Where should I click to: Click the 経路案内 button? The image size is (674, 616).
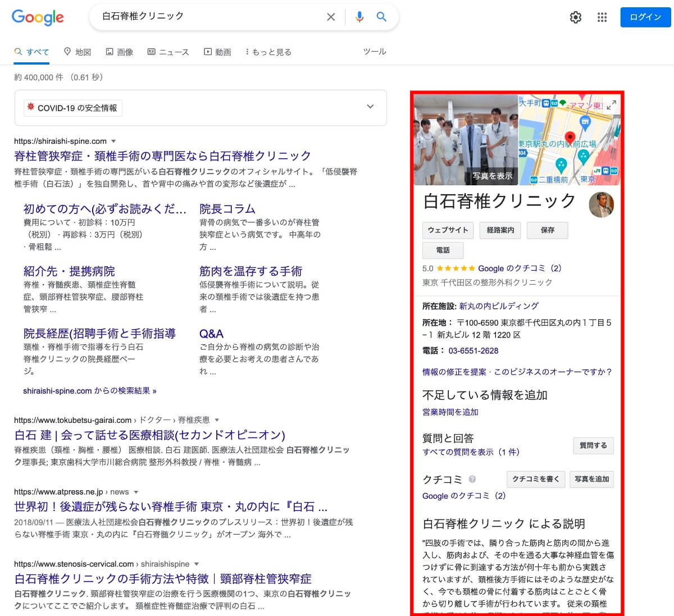[500, 230]
